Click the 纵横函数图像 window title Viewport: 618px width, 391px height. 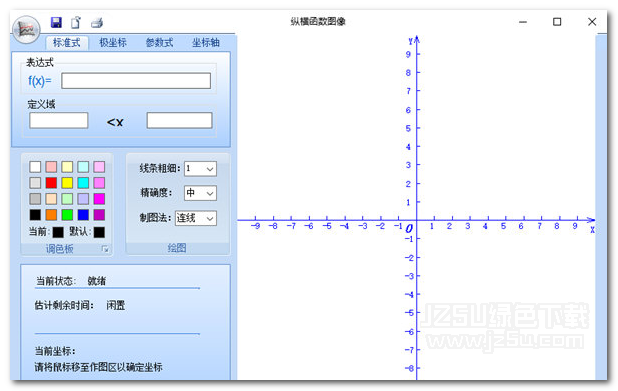click(318, 21)
